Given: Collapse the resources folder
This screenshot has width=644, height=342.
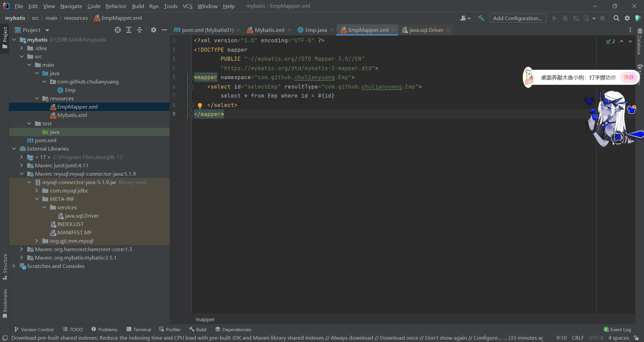Looking at the screenshot, I should coord(37,98).
